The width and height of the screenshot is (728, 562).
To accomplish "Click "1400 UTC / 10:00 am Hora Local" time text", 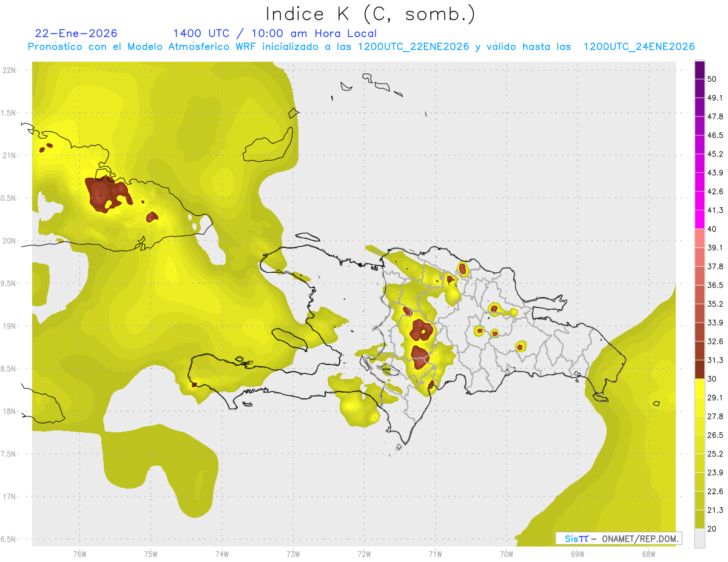I will coord(275,33).
